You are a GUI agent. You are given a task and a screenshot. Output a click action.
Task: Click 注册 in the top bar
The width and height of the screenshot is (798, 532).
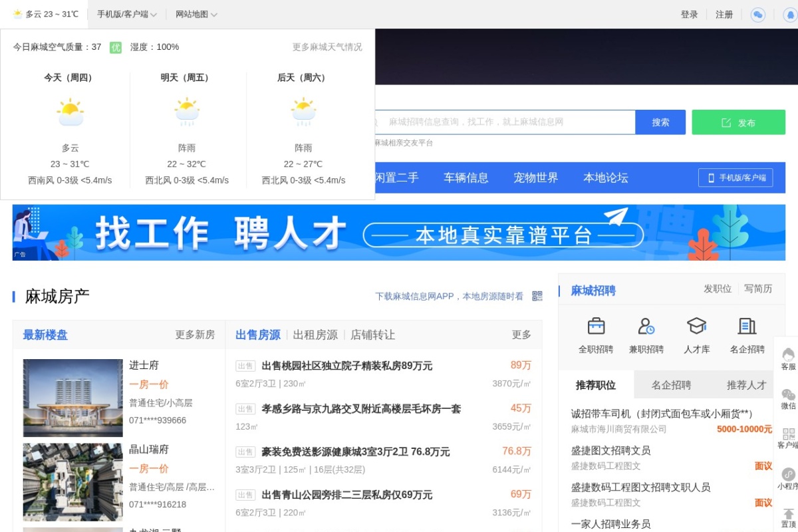point(724,14)
